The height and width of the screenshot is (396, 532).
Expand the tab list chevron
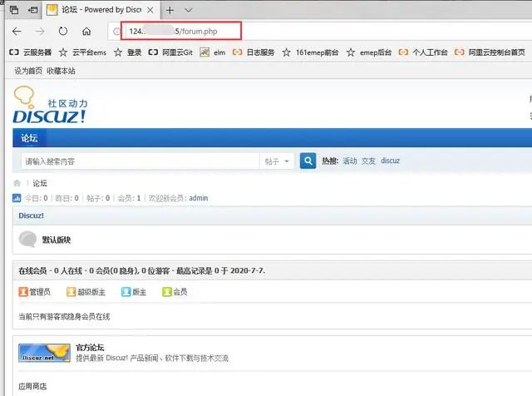(x=189, y=11)
